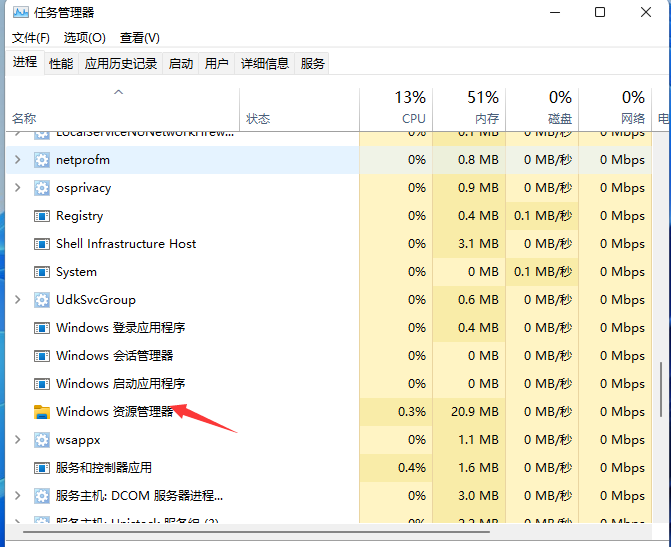Select the wsappx process name
Viewport: 671px width, 547px height.
78,440
